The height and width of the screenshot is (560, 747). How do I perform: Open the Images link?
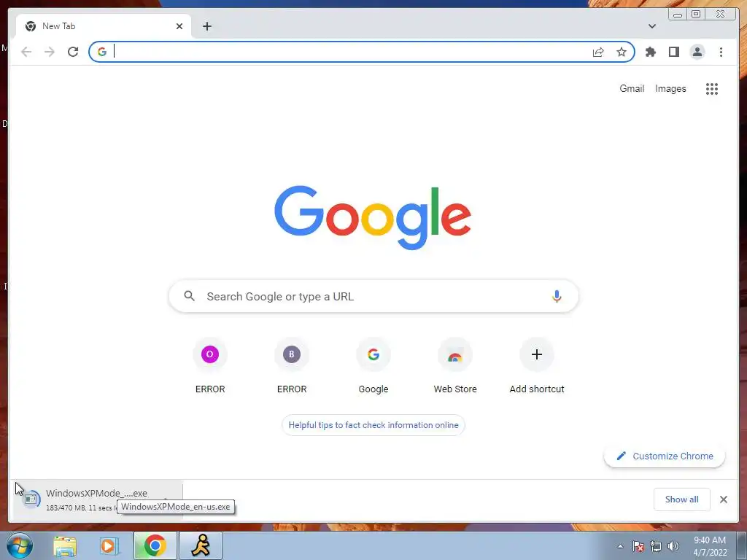point(670,88)
